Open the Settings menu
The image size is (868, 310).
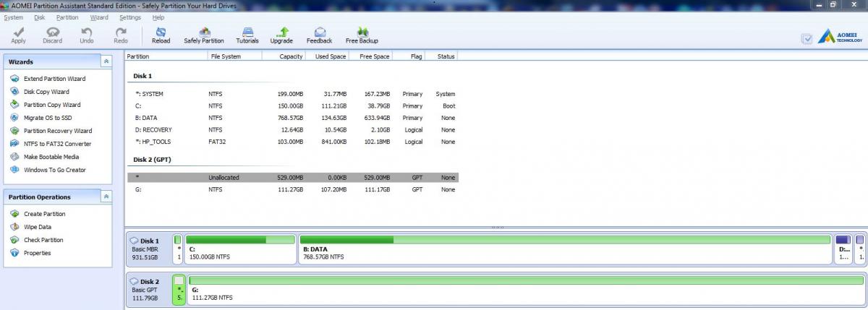tap(130, 17)
